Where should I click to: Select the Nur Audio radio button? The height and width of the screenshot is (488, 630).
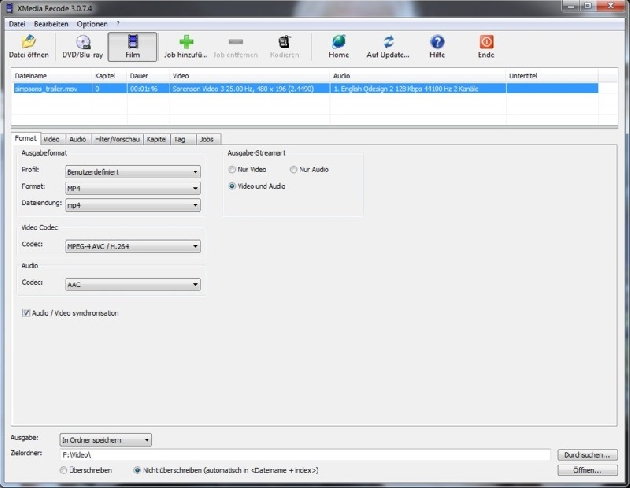point(293,170)
